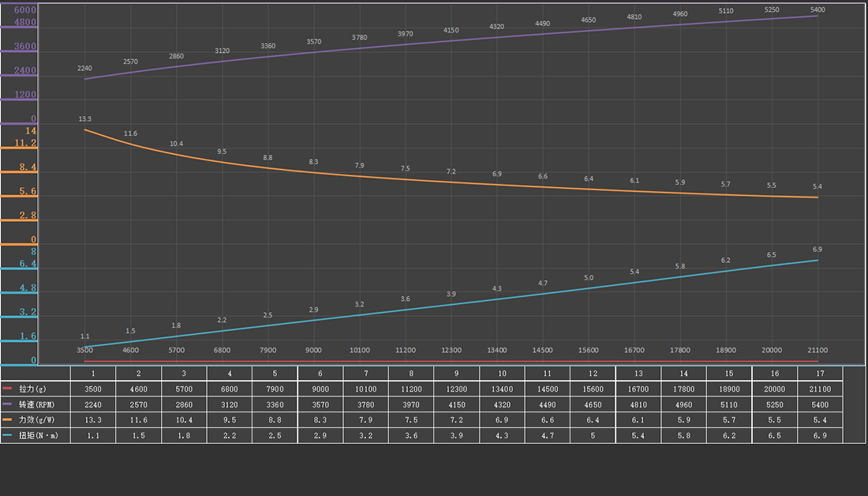The width and height of the screenshot is (868, 496).
Task: Click column header 17 in the table
Action: (821, 373)
